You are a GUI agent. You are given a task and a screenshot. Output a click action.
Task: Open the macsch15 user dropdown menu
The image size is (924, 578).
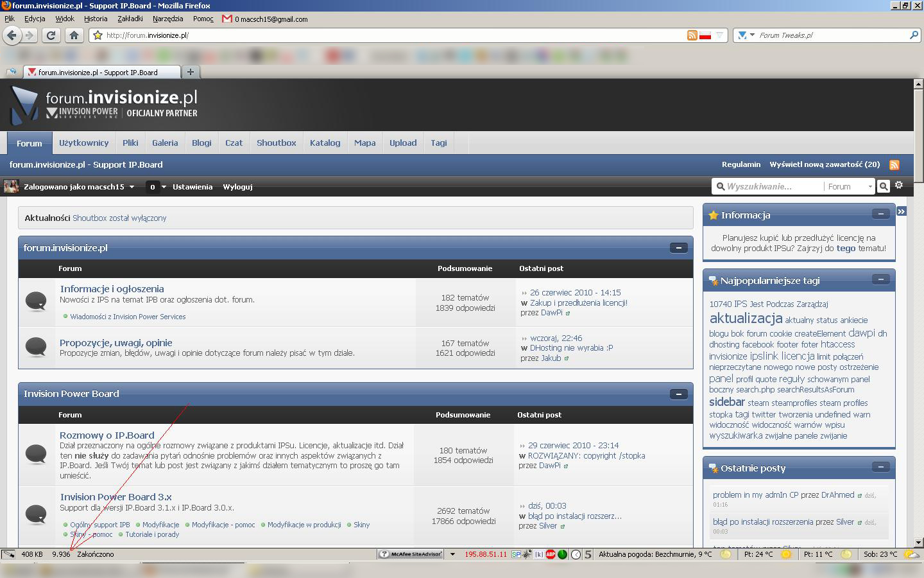click(x=132, y=187)
